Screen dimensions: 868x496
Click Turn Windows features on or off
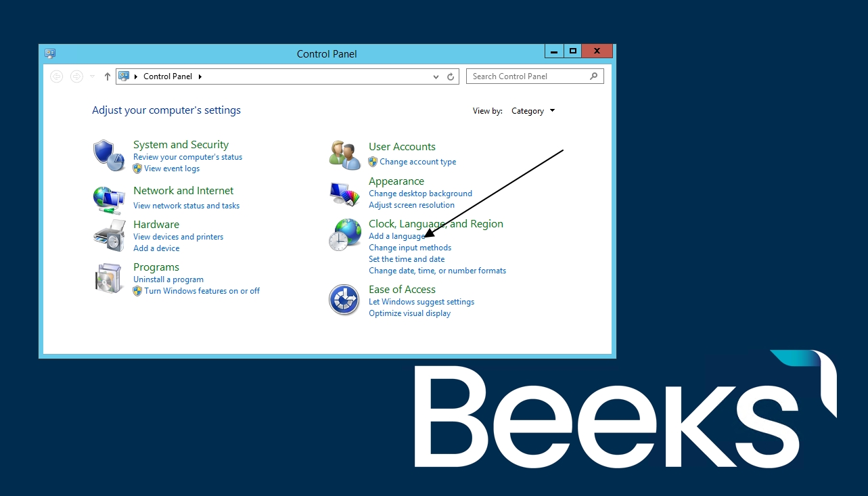202,291
